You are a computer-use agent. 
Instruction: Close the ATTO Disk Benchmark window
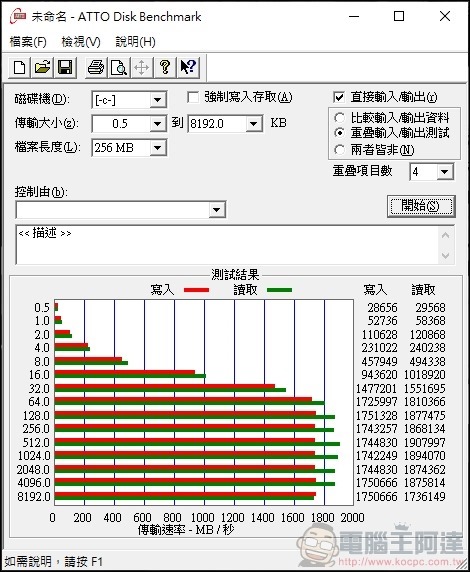(445, 16)
